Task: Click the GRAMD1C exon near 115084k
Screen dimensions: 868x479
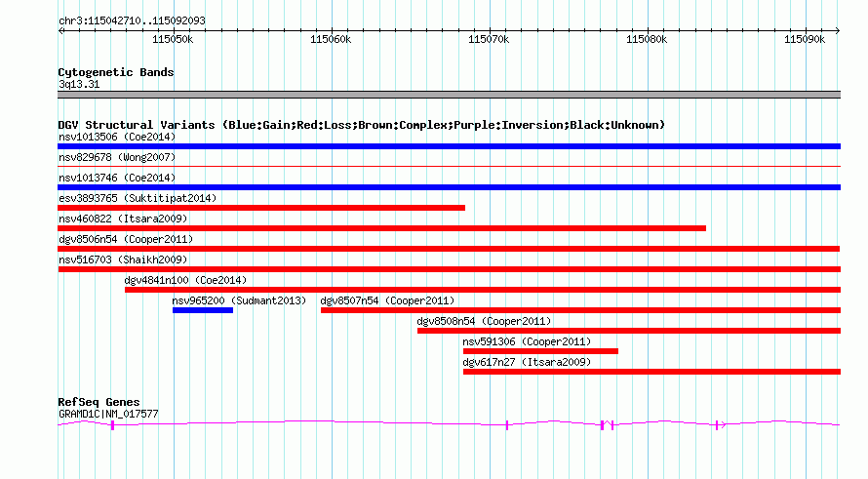Action: pos(717,424)
